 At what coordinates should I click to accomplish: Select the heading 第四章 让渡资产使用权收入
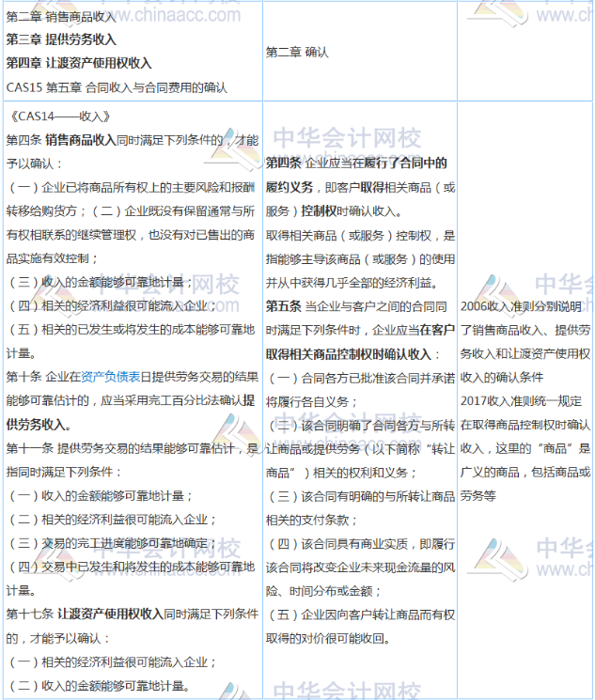click(79, 63)
